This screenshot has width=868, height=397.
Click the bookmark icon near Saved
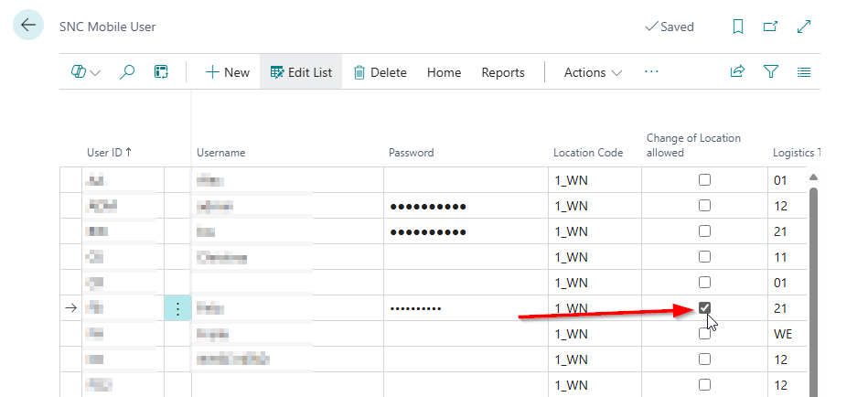pyautogui.click(x=738, y=27)
